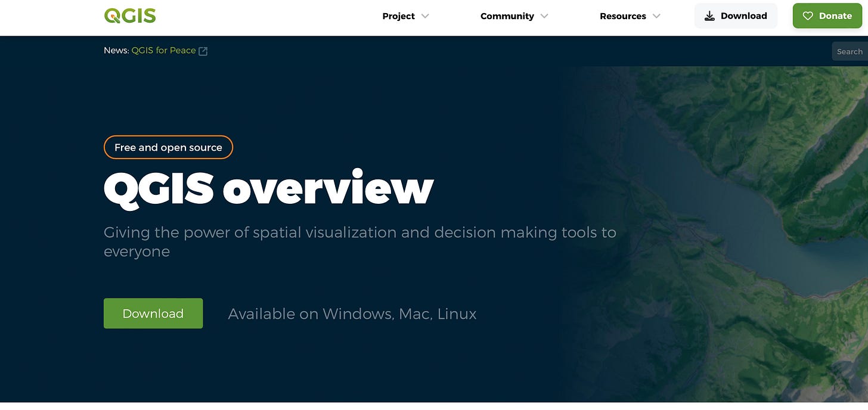
Task: Click the Free and open source badge
Action: 168,147
